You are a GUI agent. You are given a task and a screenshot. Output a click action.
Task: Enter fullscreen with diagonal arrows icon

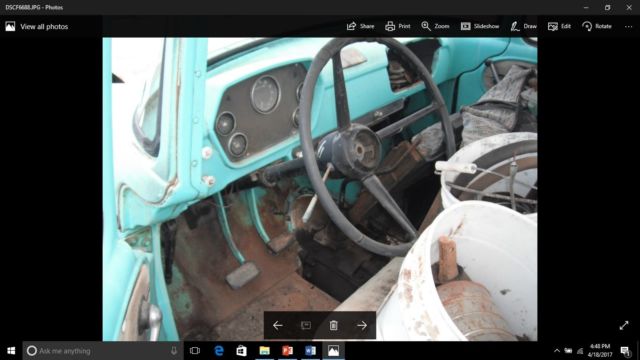[x=624, y=325]
